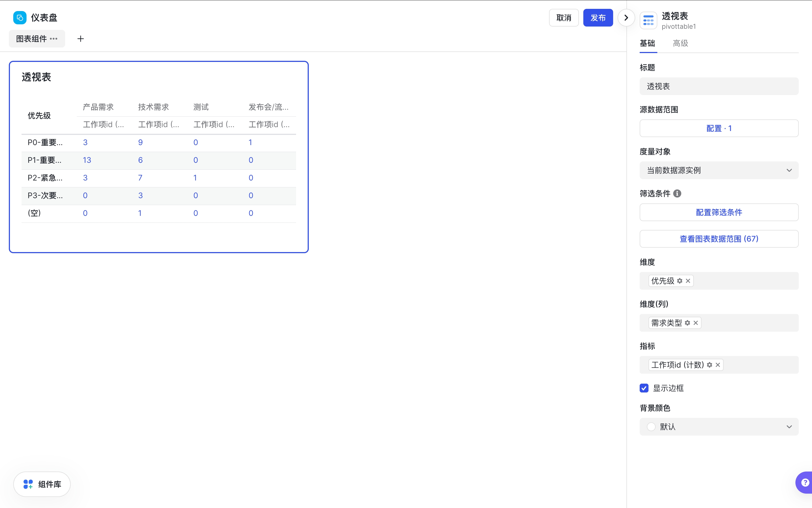Remove the 优先级 dimension tag

click(x=688, y=281)
